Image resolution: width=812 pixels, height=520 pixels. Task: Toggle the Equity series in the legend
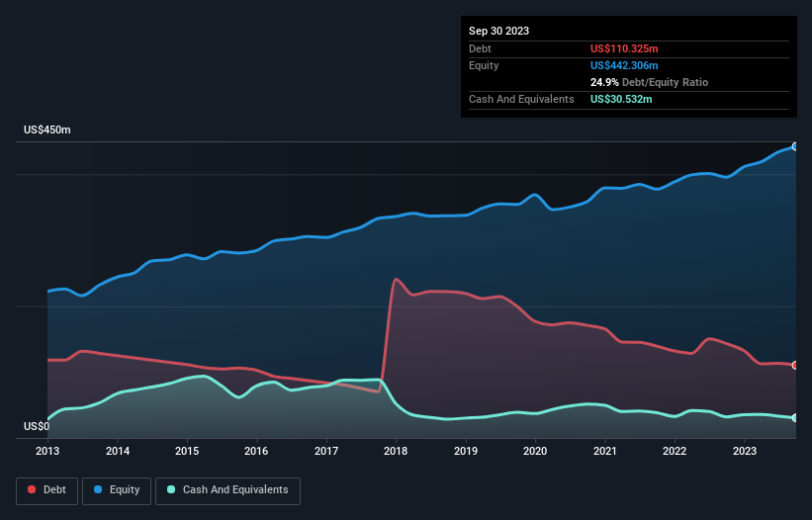(117, 490)
